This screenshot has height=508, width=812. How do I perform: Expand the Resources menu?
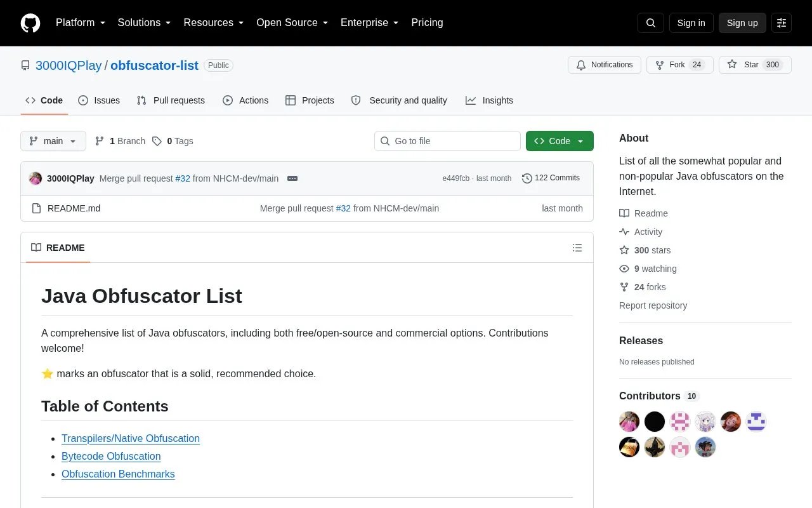click(214, 23)
